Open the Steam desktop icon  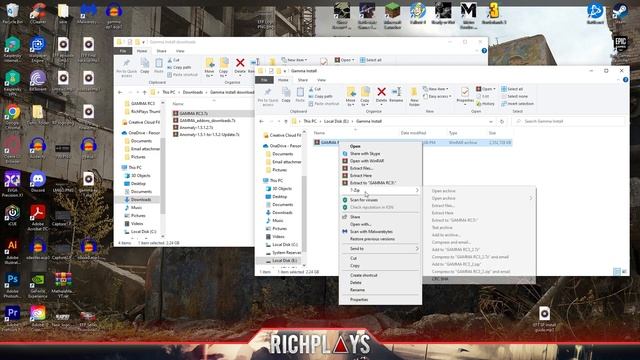point(620,13)
